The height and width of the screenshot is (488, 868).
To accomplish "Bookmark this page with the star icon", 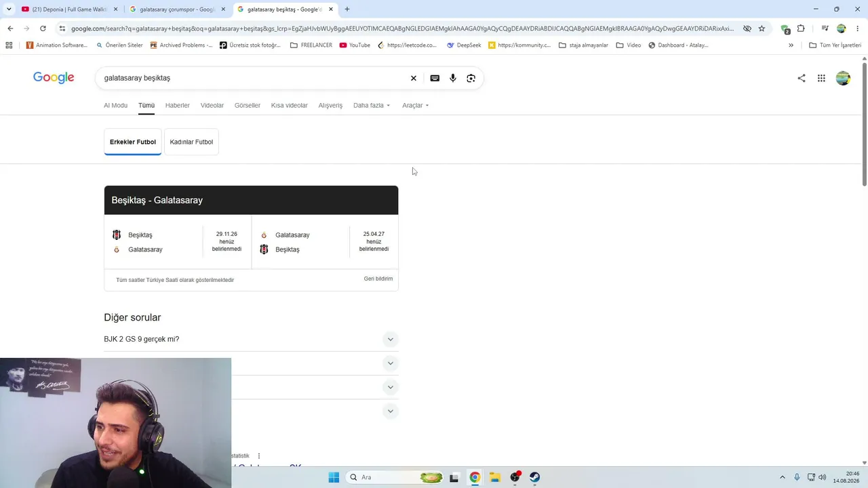I will coord(762,28).
